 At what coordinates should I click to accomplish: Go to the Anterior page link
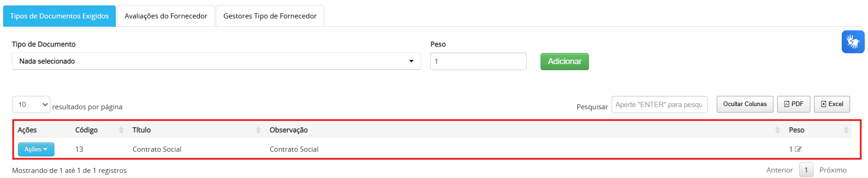pyautogui.click(x=779, y=170)
